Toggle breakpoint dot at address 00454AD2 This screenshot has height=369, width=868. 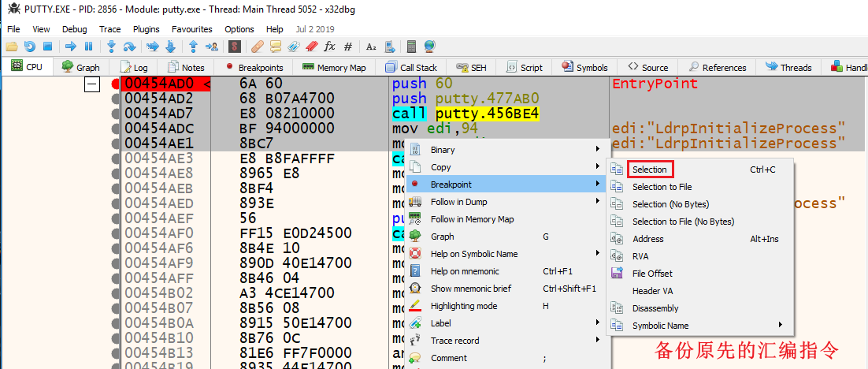coord(116,99)
